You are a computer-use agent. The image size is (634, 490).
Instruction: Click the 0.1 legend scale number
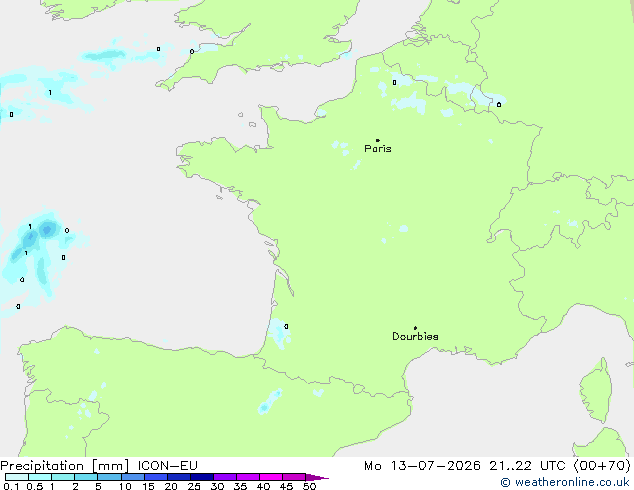(x=11, y=486)
